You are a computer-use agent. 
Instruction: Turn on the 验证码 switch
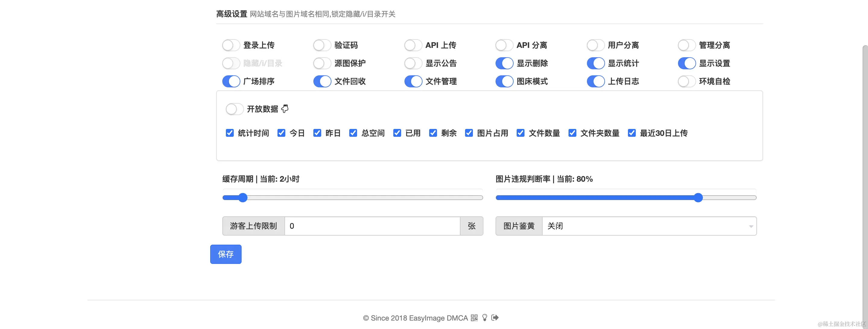(x=322, y=45)
